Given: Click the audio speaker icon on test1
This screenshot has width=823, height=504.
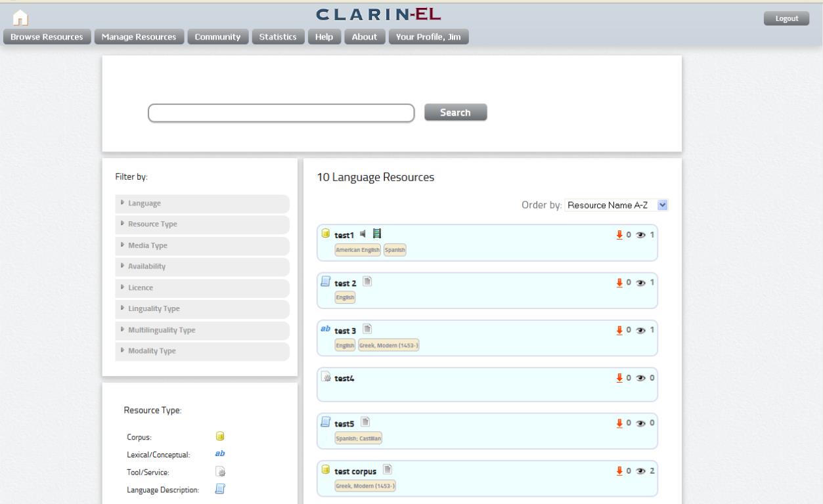Looking at the screenshot, I should pyautogui.click(x=363, y=234).
